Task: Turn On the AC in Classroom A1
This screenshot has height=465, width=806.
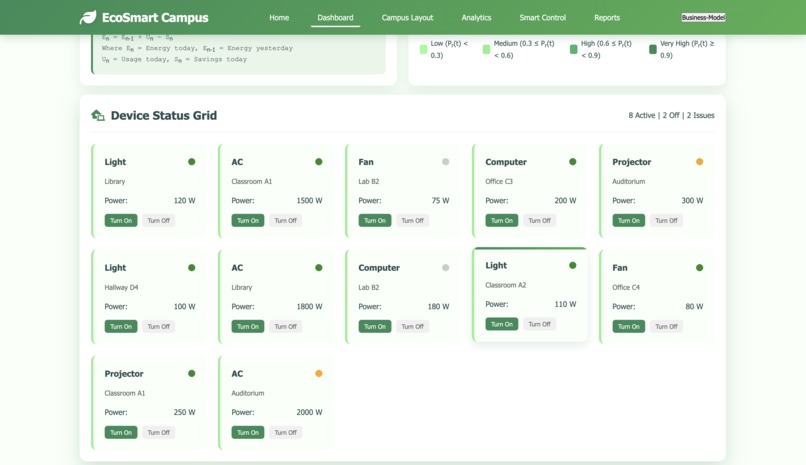Action: click(x=248, y=220)
